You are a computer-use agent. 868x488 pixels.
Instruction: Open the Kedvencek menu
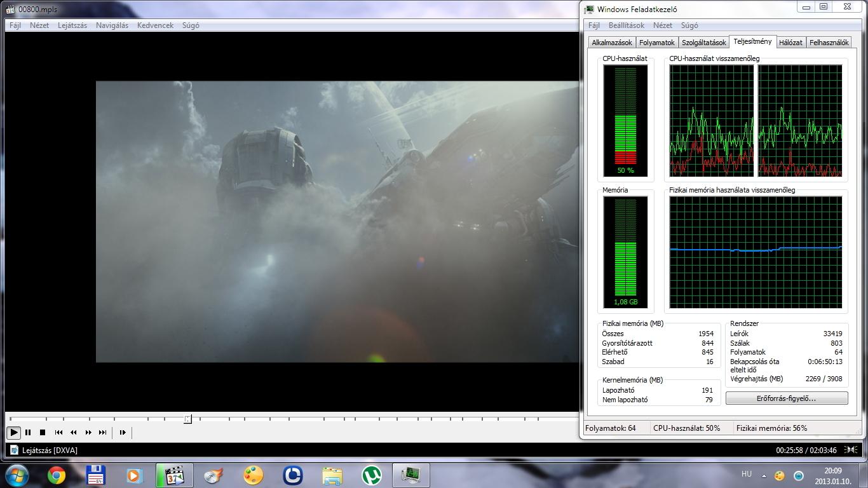[x=155, y=25]
